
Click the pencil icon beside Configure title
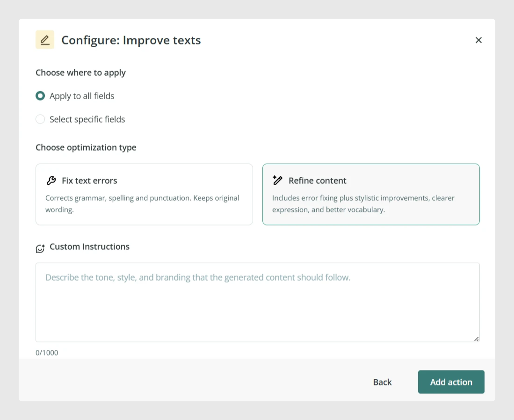point(45,40)
